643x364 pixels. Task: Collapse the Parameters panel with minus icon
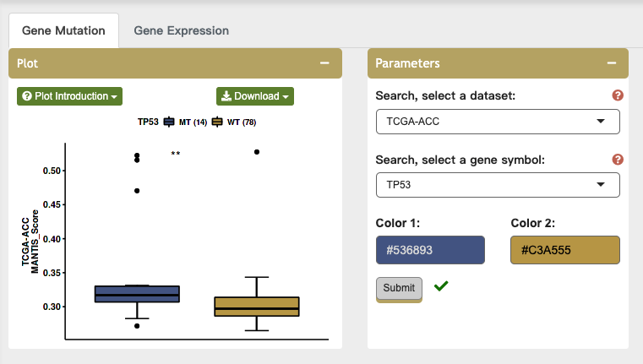pos(611,63)
